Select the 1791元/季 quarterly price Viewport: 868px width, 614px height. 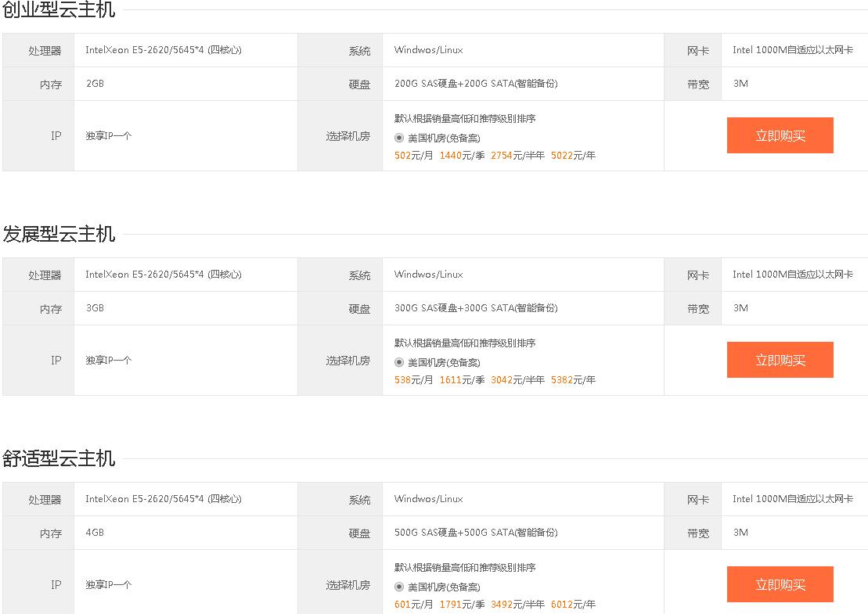coord(462,605)
